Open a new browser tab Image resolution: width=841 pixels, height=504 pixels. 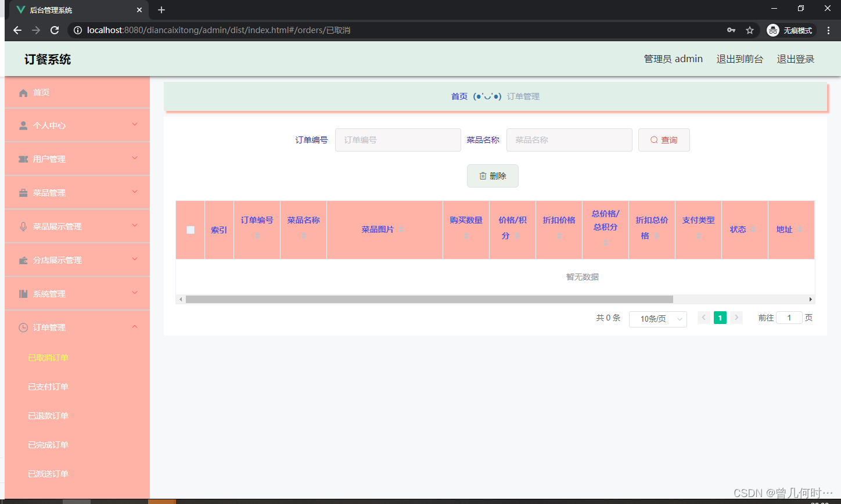pos(161,10)
